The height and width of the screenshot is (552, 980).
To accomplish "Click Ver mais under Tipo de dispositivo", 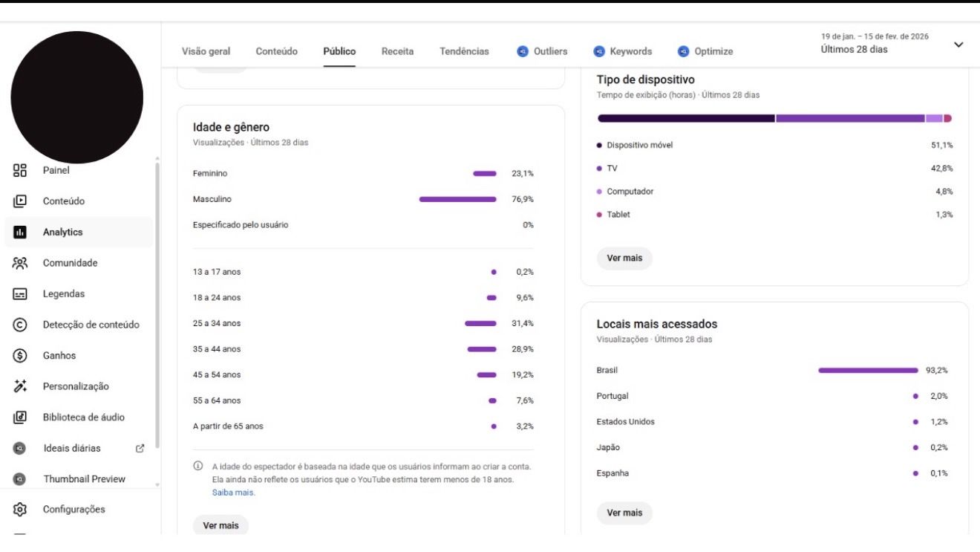I will pos(624,258).
